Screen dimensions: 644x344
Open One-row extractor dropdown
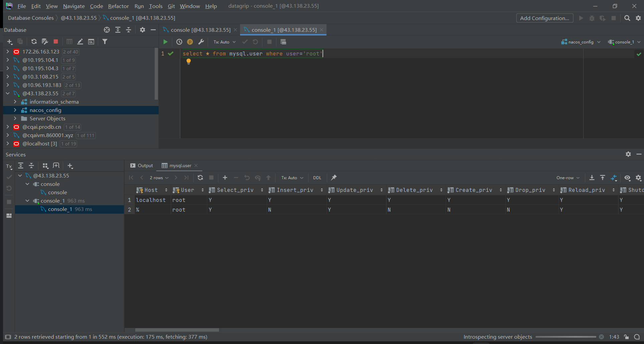[x=568, y=178]
